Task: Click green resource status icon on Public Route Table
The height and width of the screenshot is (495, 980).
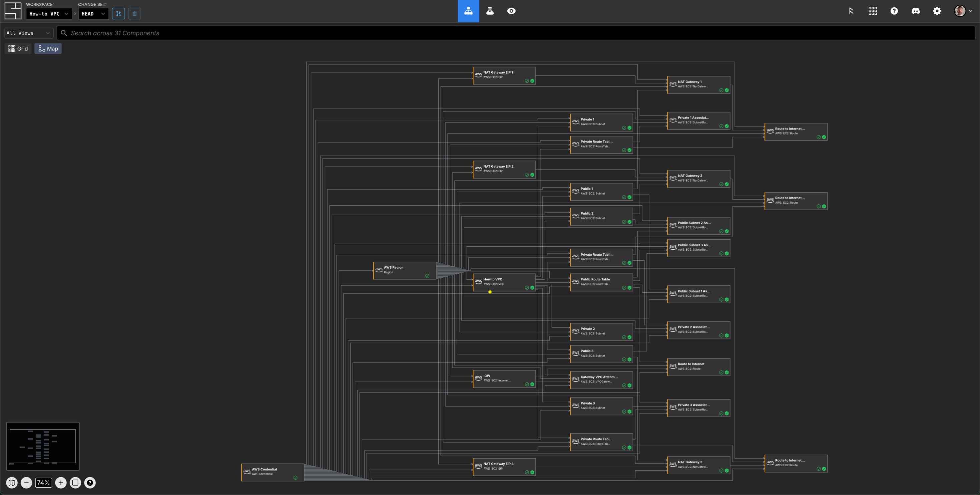Action: tap(629, 288)
